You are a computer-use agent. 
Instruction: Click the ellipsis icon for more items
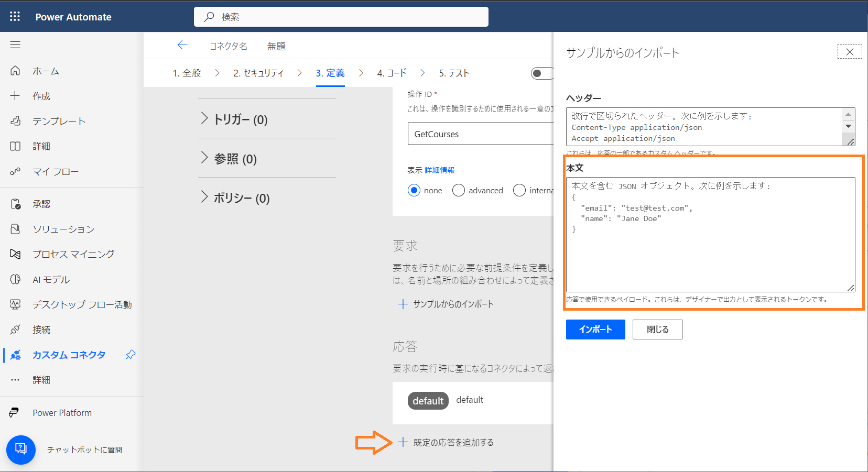click(15, 380)
